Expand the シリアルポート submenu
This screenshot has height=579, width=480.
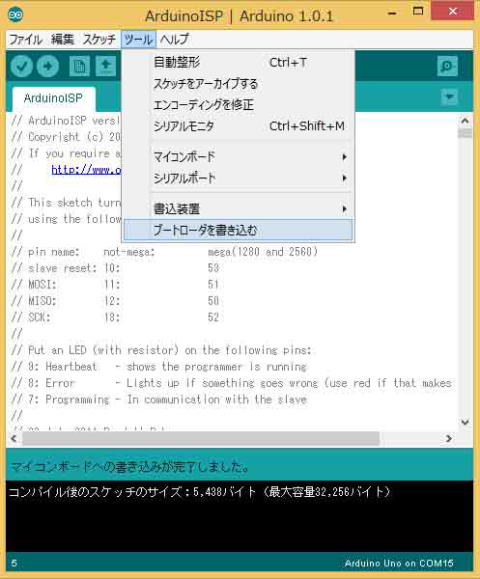tap(238, 178)
